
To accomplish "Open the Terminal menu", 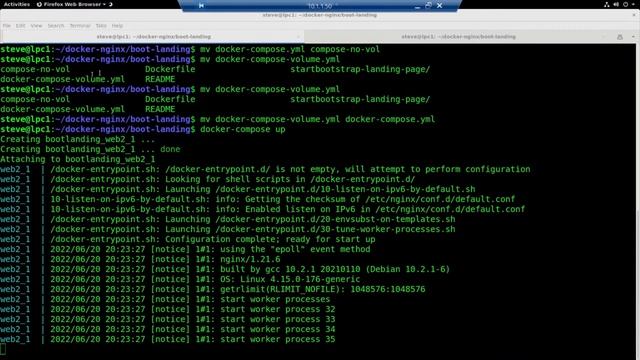I will (x=80, y=26).
